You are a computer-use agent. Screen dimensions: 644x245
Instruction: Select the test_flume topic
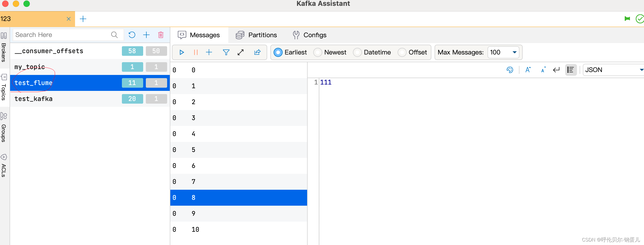click(x=90, y=83)
